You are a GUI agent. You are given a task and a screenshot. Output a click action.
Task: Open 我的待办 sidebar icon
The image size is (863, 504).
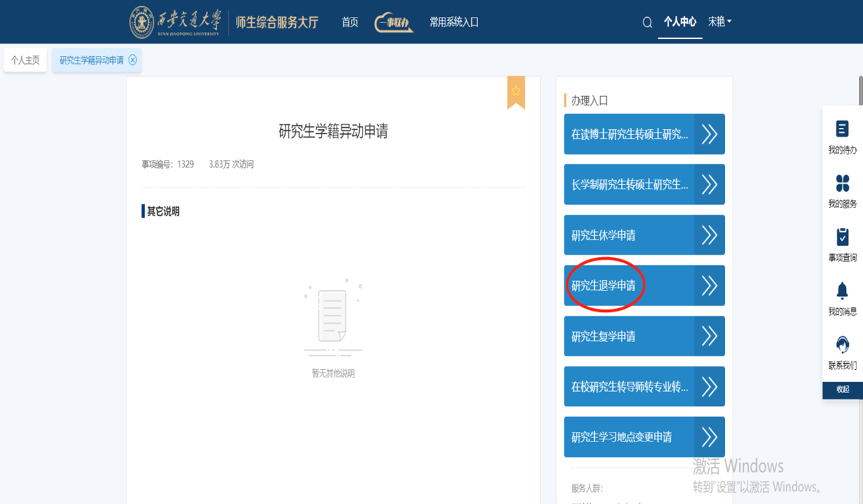pos(842,129)
